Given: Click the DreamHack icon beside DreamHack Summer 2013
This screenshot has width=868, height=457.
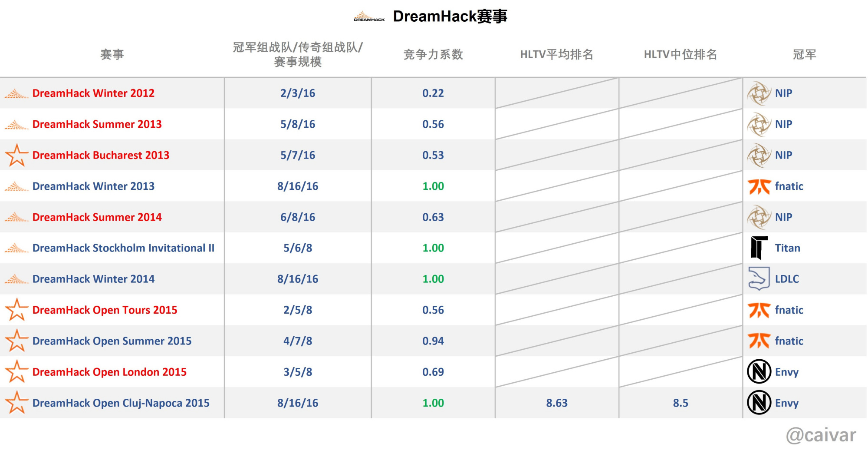Looking at the screenshot, I should click(x=16, y=125).
